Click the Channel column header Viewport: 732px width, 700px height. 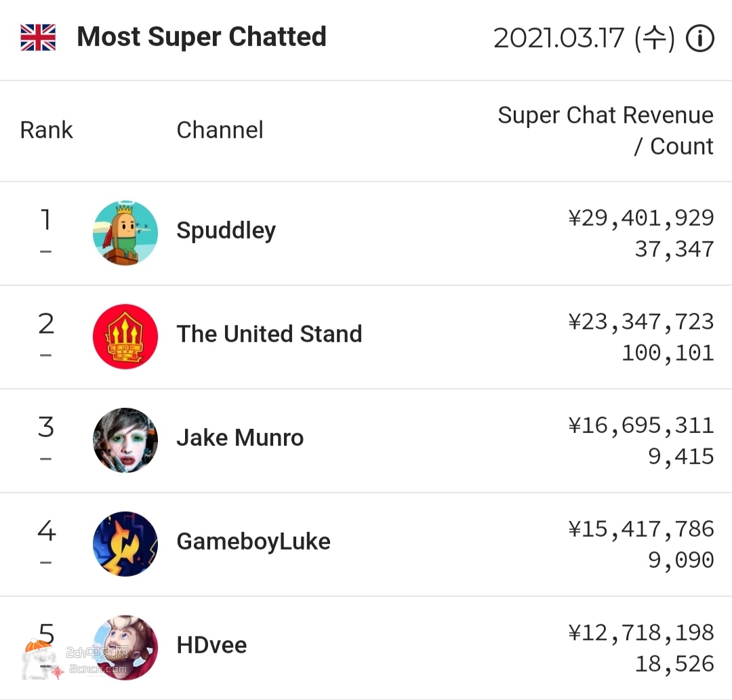point(220,130)
